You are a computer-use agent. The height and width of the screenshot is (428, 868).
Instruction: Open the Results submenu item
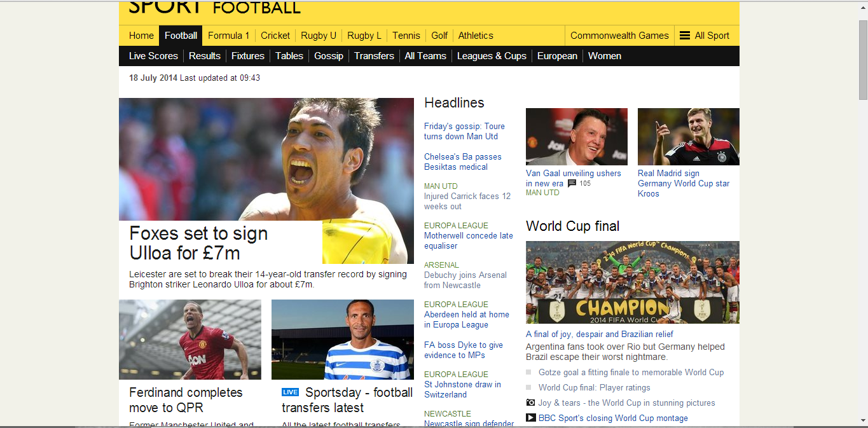pos(205,56)
